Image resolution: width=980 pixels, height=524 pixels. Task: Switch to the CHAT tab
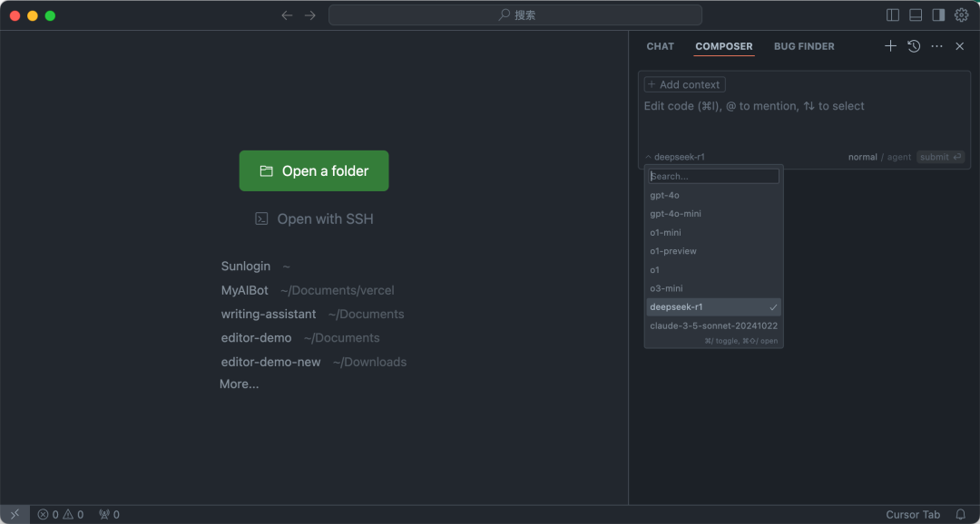point(660,46)
